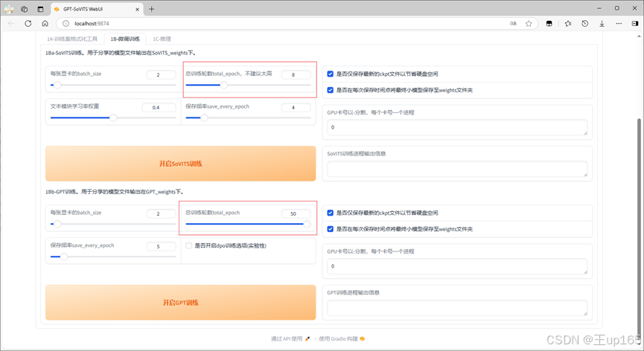Screen dimensions: 644x351
Task: Click text module learning rate value 0.4
Action: [x=159, y=107]
